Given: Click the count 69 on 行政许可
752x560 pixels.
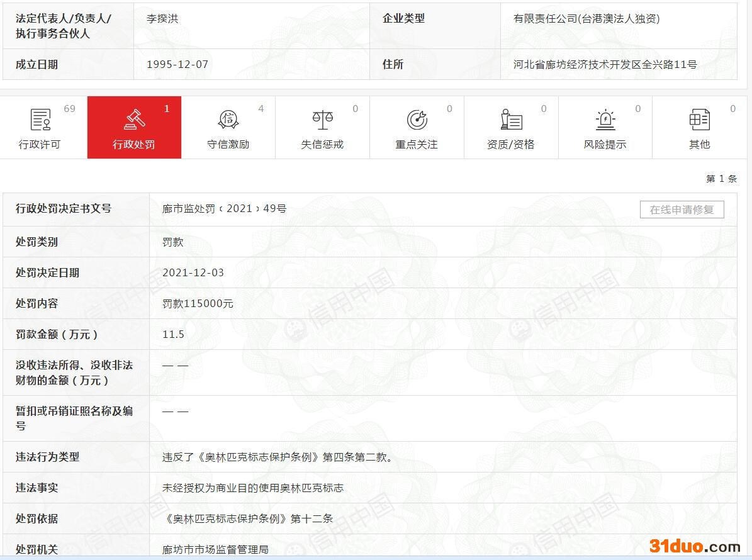Looking at the screenshot, I should click(69, 109).
